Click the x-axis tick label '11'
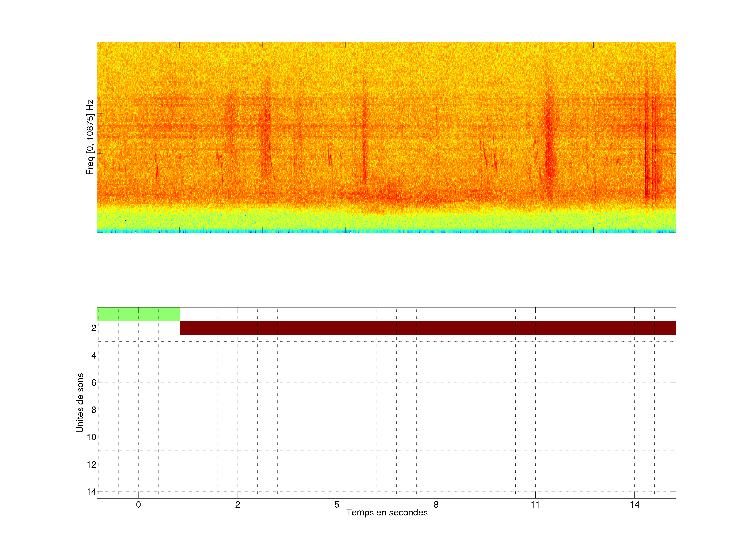Viewport: 747px width, 560px height. coord(535,505)
